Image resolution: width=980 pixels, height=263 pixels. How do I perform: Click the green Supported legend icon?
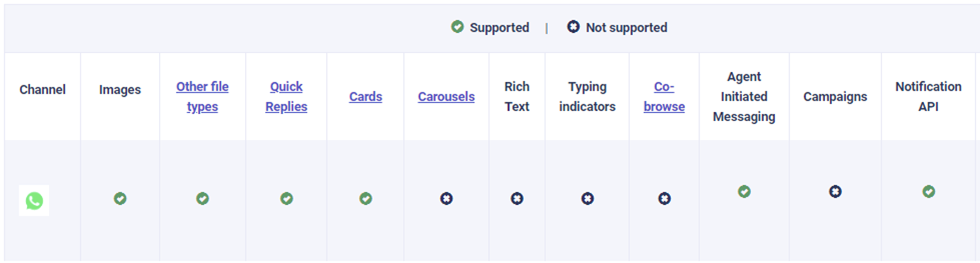click(x=457, y=27)
